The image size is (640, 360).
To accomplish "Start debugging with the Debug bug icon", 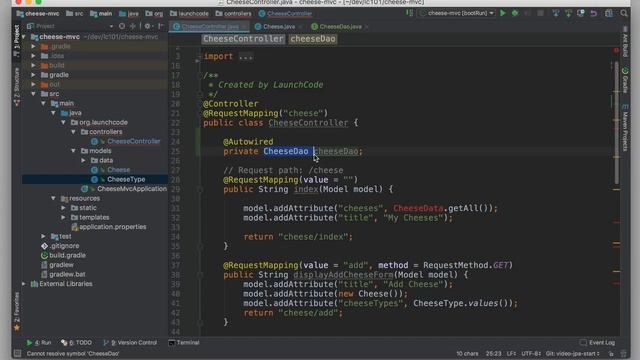I will [x=515, y=13].
